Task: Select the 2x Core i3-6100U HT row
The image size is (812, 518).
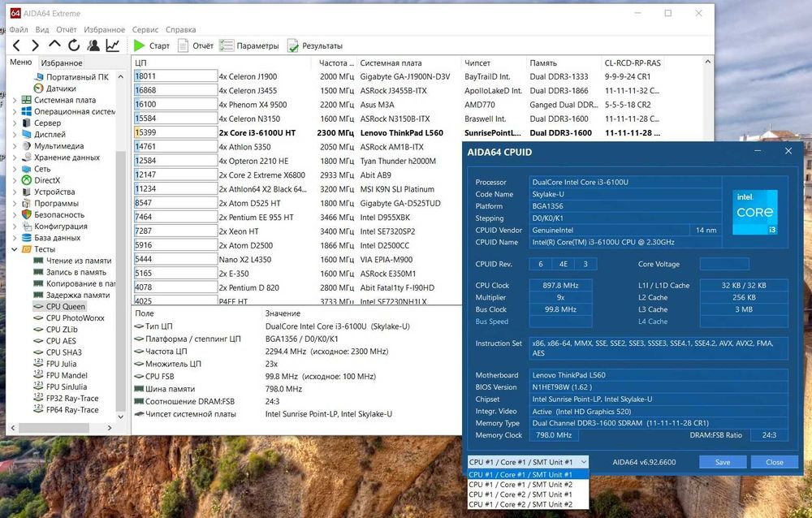Action: pos(396,132)
